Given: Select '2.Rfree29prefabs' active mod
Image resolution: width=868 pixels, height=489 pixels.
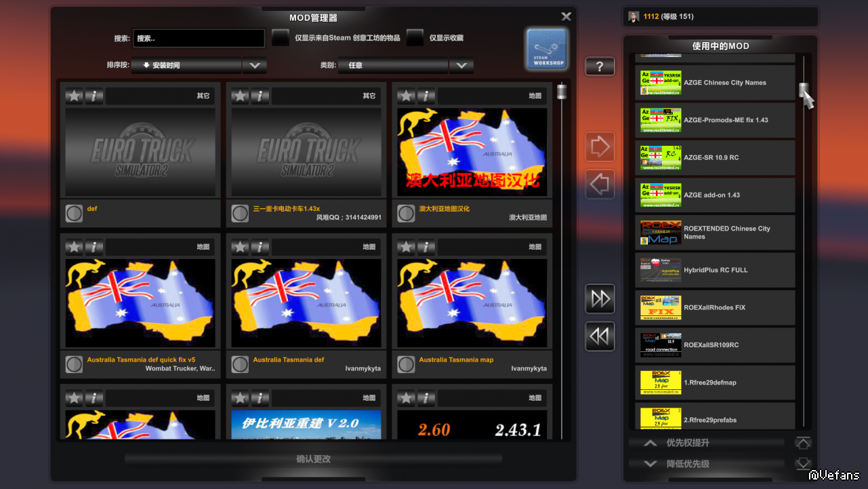Looking at the screenshot, I should (x=715, y=417).
